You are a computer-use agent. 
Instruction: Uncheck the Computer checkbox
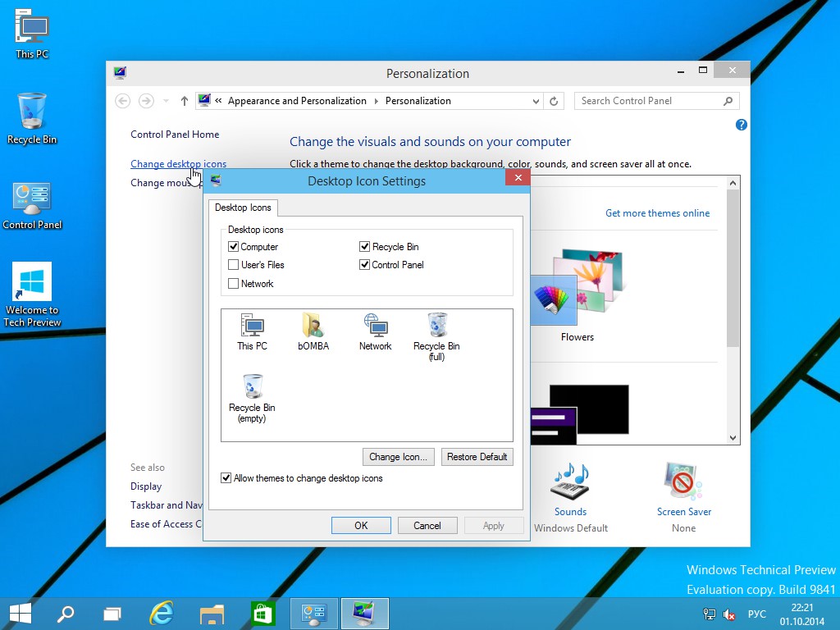(x=233, y=246)
